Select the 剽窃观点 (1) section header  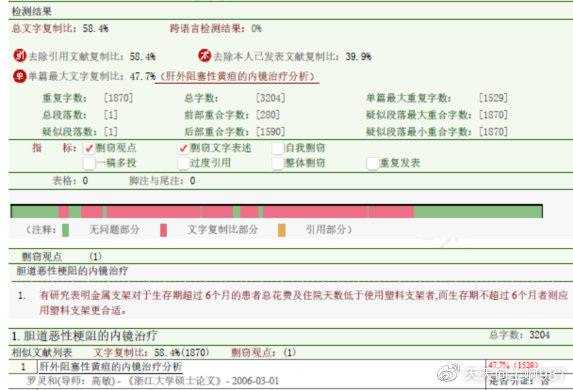click(x=61, y=257)
